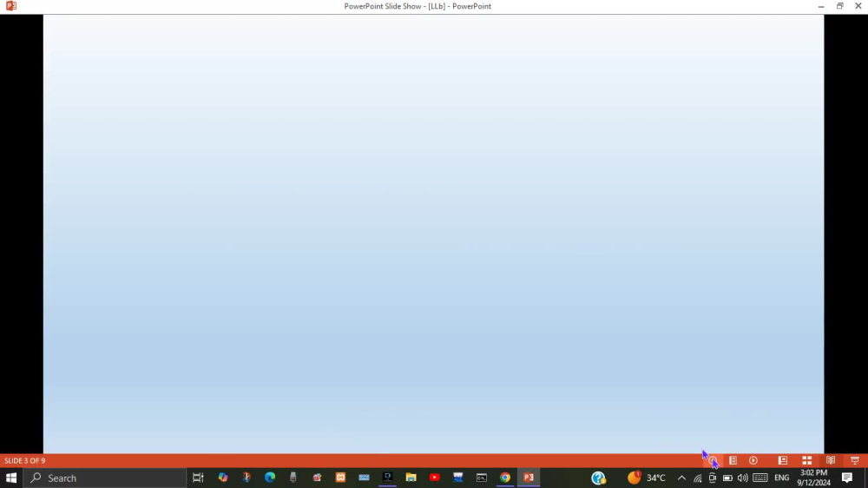Open YouTube from the taskbar
The image size is (868, 488).
point(435,478)
